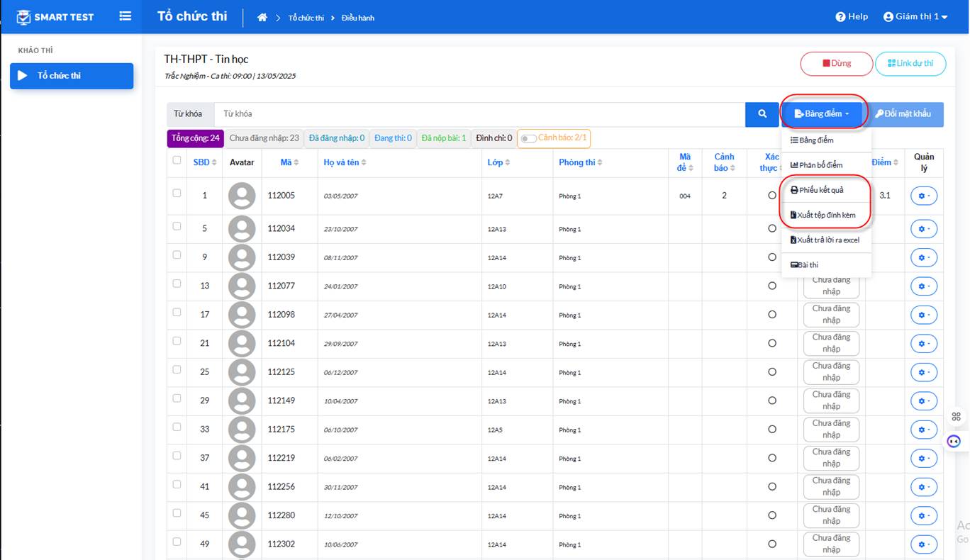Check the select-all header checkbox
Viewport: 970px width, 560px height.
pyautogui.click(x=177, y=160)
